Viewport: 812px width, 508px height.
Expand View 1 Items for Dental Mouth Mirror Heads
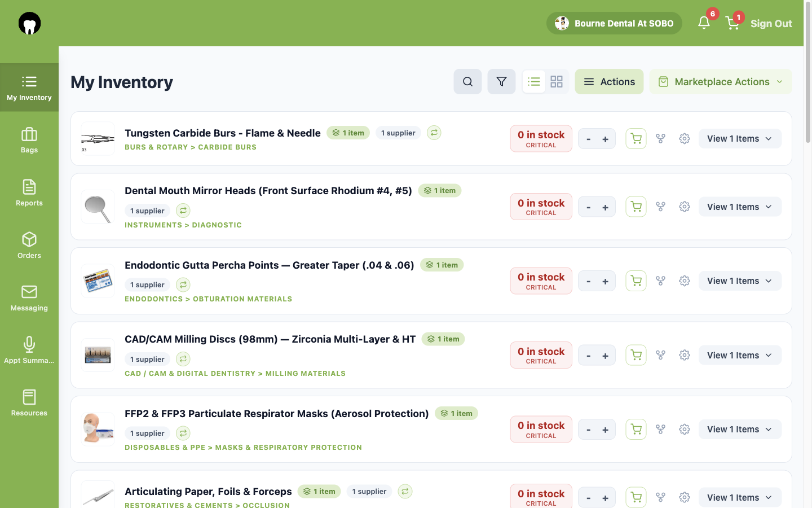(x=740, y=207)
